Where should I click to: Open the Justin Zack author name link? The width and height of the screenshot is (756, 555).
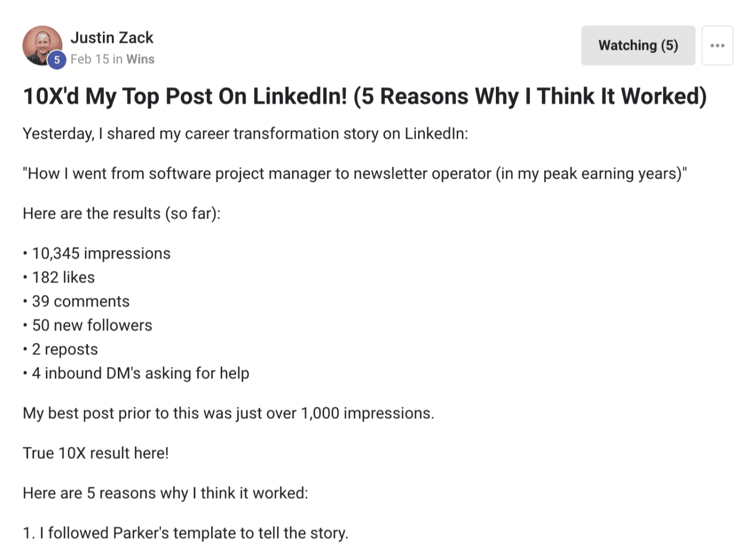tap(112, 37)
